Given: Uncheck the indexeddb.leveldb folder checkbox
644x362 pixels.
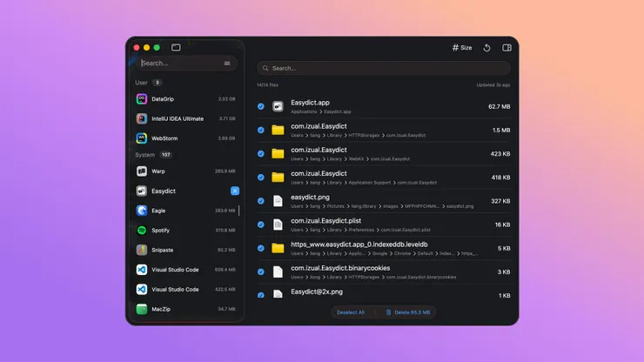Looking at the screenshot, I should coord(261,248).
